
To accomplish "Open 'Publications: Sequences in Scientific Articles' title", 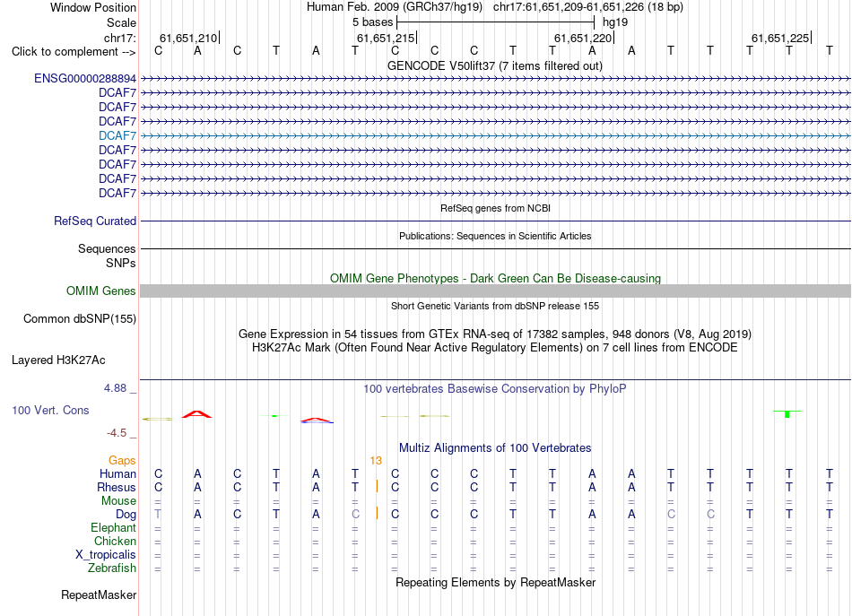I will pyautogui.click(x=495, y=236).
